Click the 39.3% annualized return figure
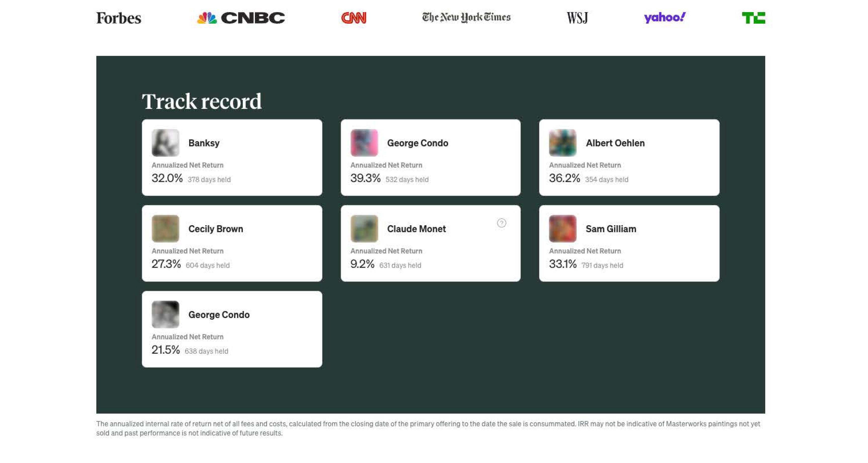Viewport: 868px width, 463px height. [365, 178]
